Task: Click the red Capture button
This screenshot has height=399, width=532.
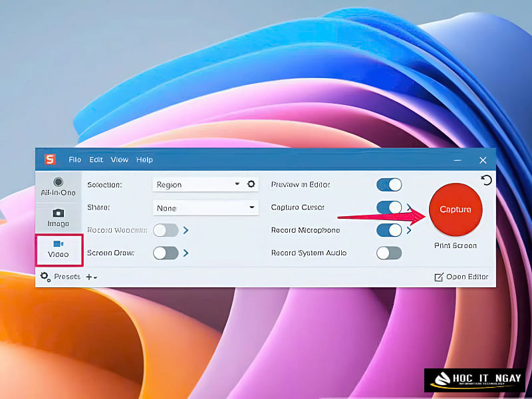Action: tap(456, 209)
